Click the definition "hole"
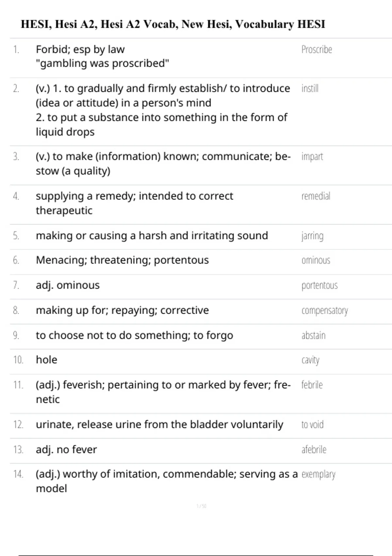Image resolution: width=392 pixels, height=556 pixels. (46, 360)
